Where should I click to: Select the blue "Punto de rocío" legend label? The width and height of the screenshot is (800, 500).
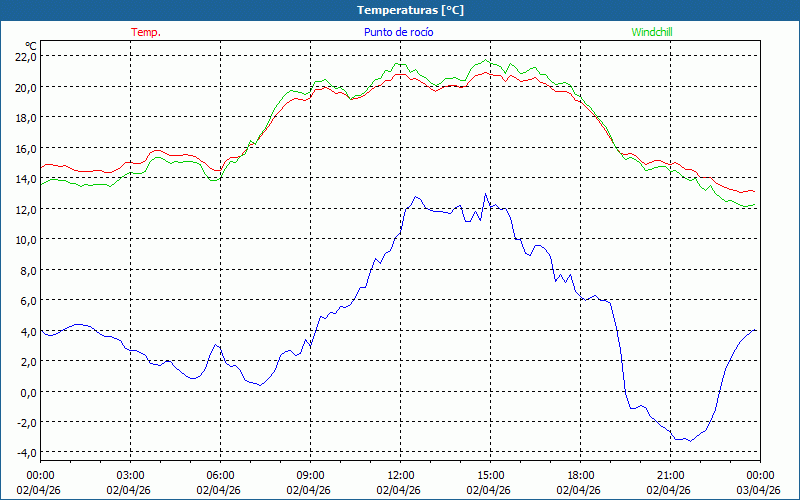click(x=399, y=32)
